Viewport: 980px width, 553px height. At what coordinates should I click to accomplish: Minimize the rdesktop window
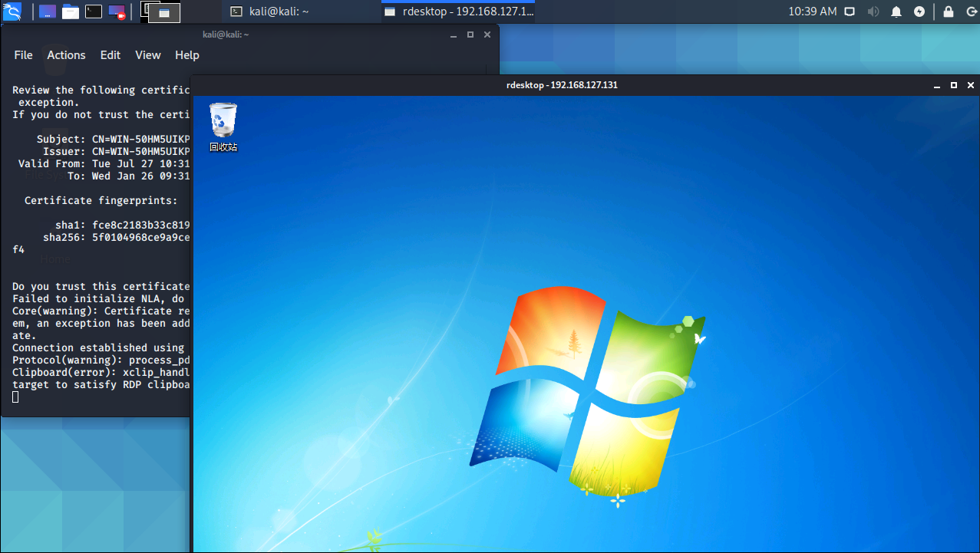937,85
